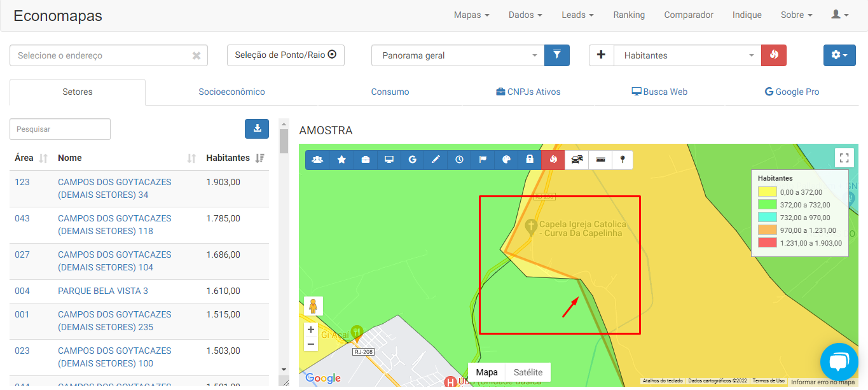Click the briefcase icon in map toolbar

(366, 160)
